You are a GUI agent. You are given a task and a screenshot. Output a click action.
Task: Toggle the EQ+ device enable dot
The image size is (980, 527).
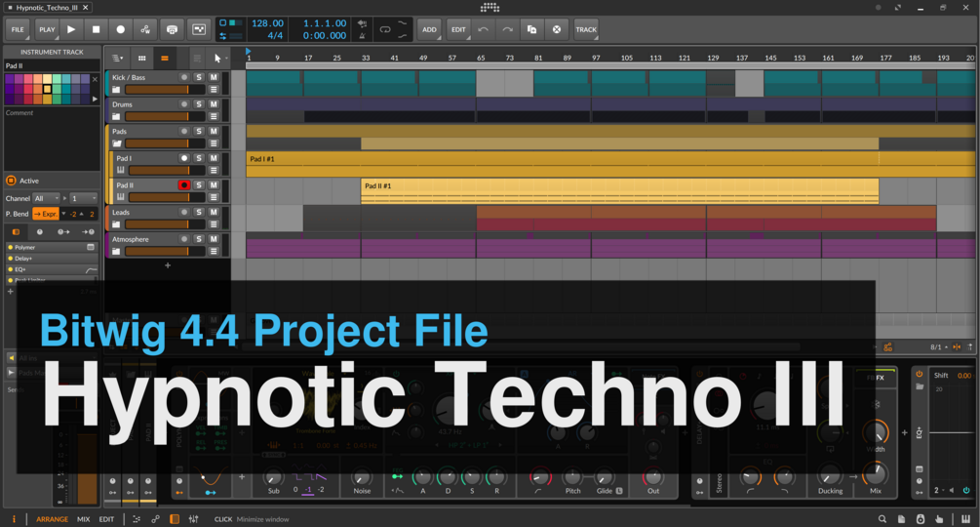(10, 269)
